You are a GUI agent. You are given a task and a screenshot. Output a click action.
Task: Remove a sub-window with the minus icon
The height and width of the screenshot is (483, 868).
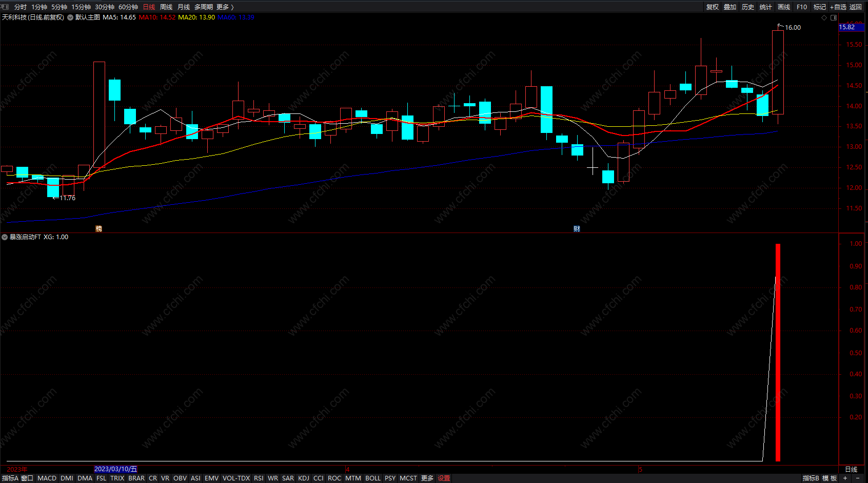coord(858,478)
